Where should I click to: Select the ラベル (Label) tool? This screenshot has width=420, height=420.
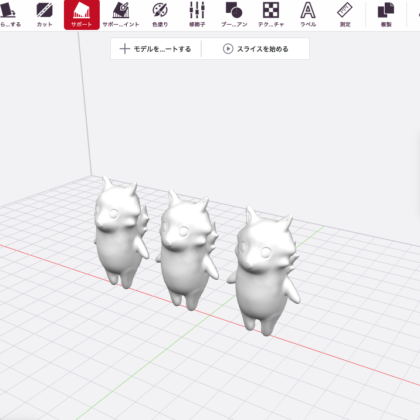coord(308,15)
